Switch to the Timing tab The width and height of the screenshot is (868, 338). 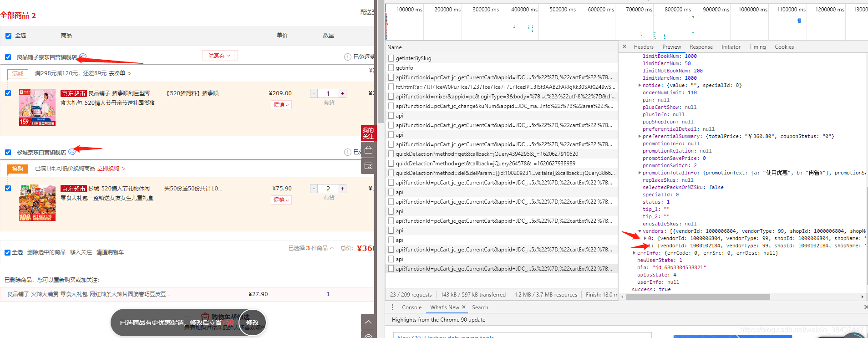tap(757, 47)
